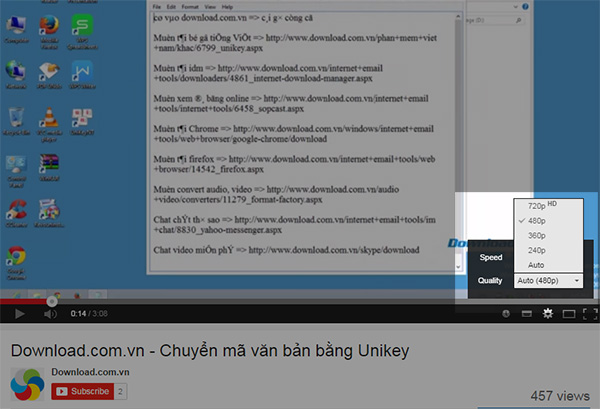Click the blue help icon in the Explorer window
The height and width of the screenshot is (409, 600).
[x=525, y=7]
